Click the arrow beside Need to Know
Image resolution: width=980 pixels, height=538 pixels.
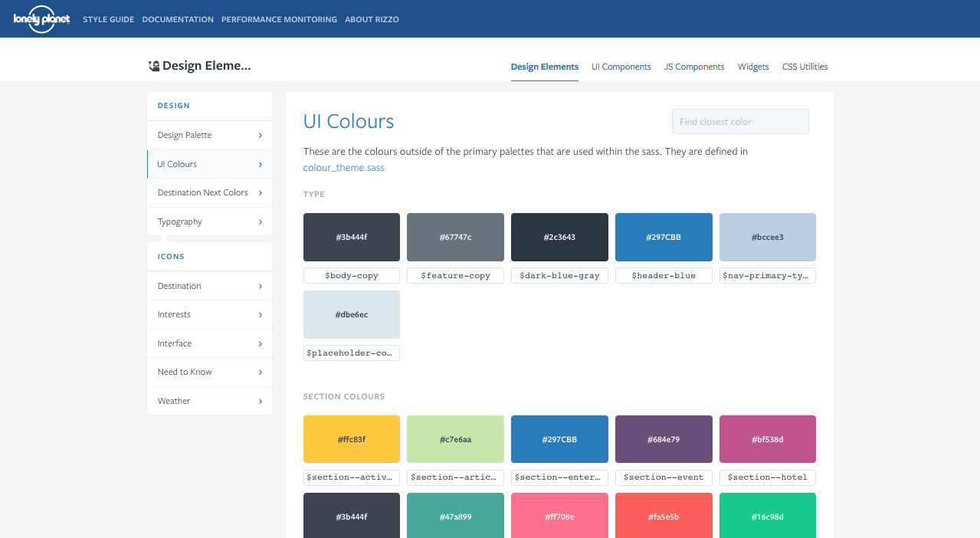pyautogui.click(x=261, y=372)
